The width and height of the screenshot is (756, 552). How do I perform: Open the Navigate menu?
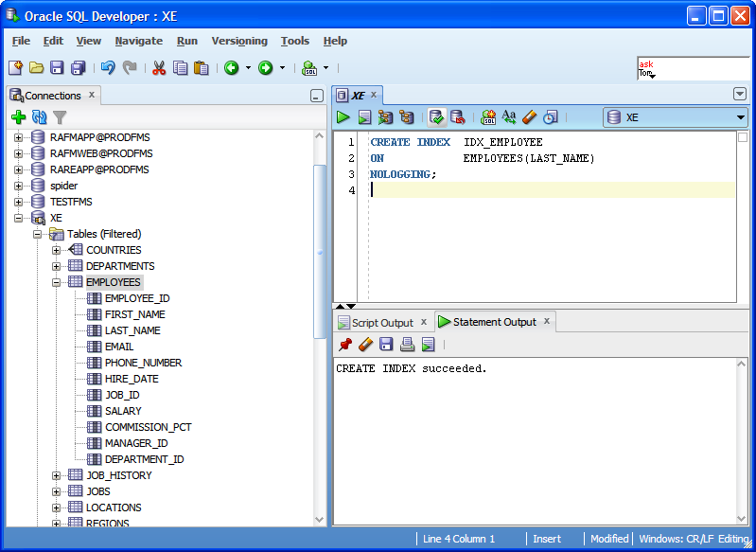click(139, 41)
